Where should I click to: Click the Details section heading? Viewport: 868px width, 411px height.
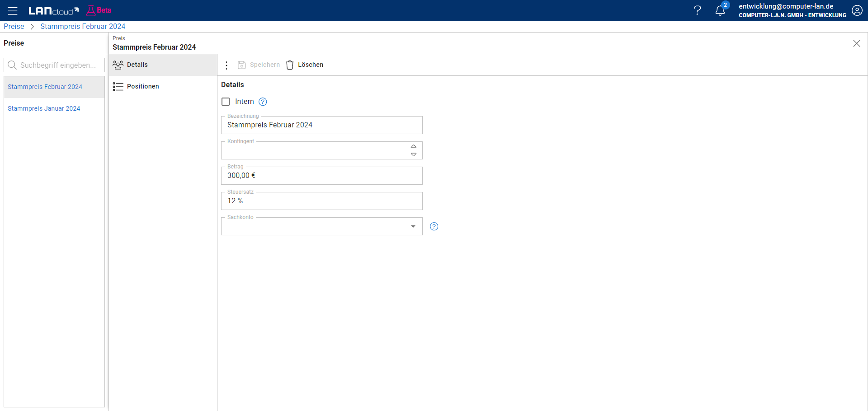click(232, 84)
